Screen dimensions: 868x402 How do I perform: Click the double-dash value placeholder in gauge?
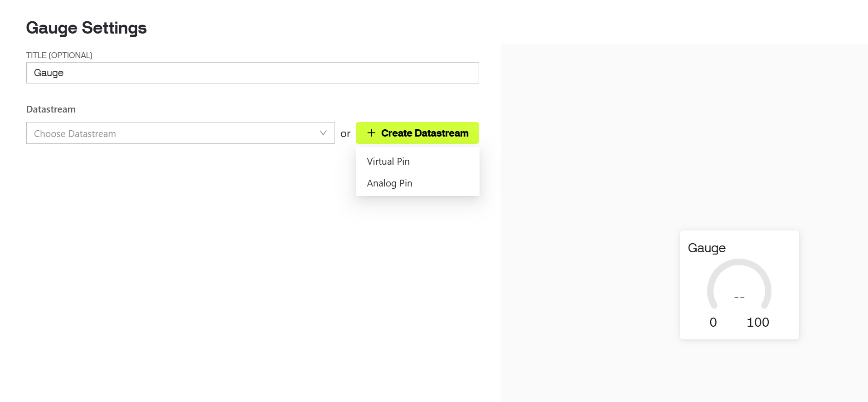coord(739,297)
